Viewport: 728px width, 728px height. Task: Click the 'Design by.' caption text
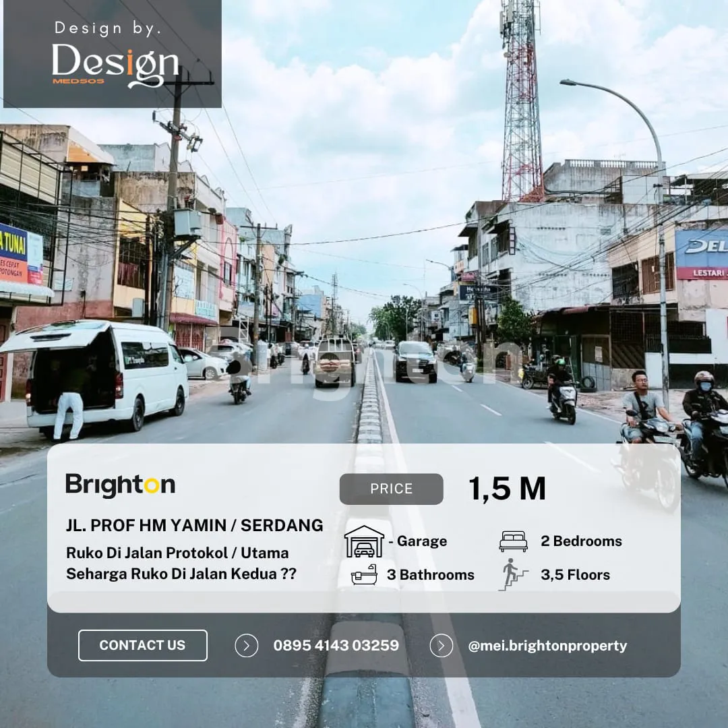[108, 28]
